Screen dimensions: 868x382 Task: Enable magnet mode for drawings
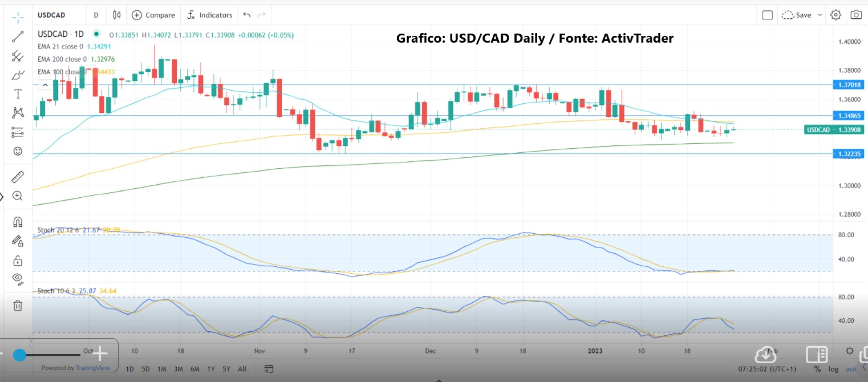pos(17,222)
